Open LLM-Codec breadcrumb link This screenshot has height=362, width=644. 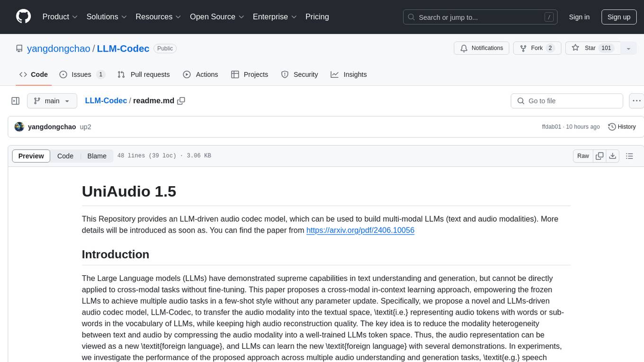106,101
